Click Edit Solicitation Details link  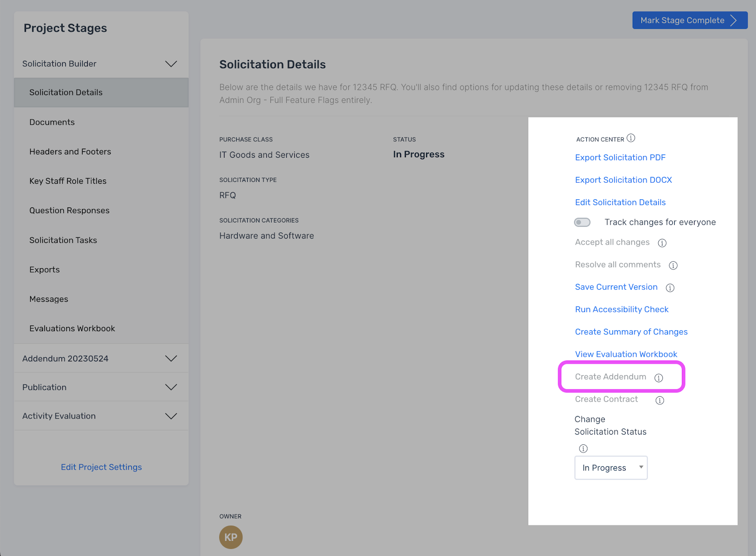(620, 203)
